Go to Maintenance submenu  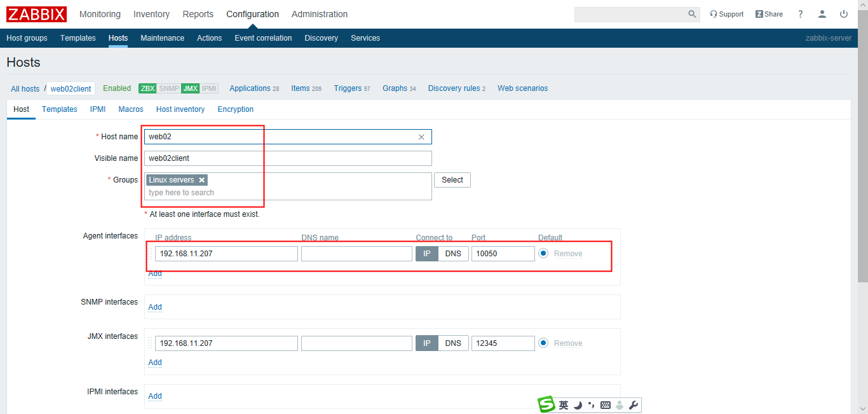click(x=162, y=38)
